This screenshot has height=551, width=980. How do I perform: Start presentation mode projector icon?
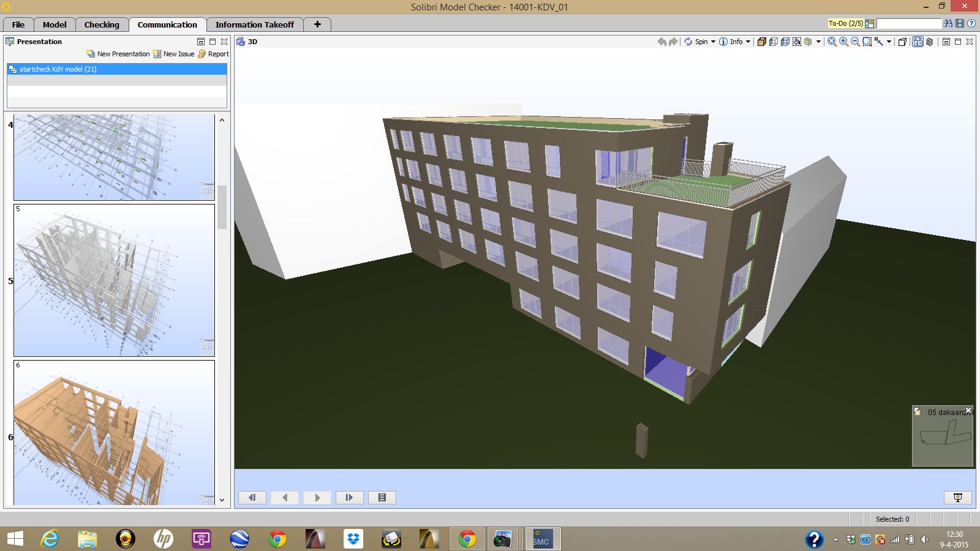[x=958, y=498]
